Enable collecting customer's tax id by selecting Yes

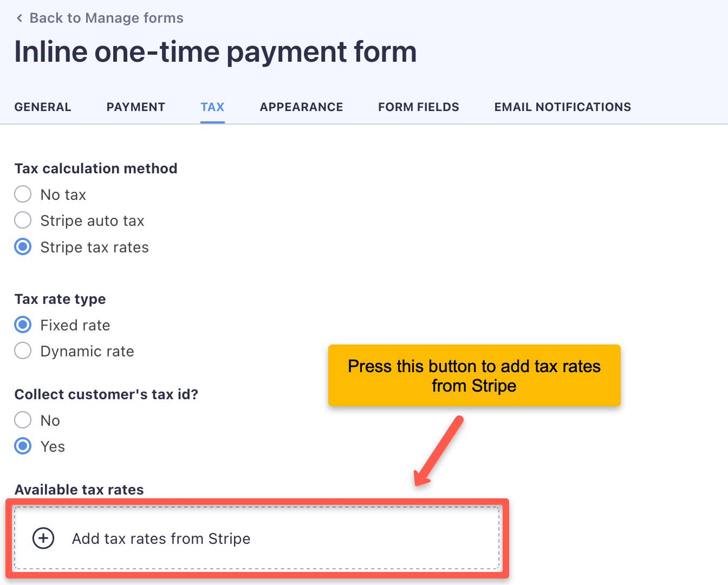pyautogui.click(x=23, y=446)
